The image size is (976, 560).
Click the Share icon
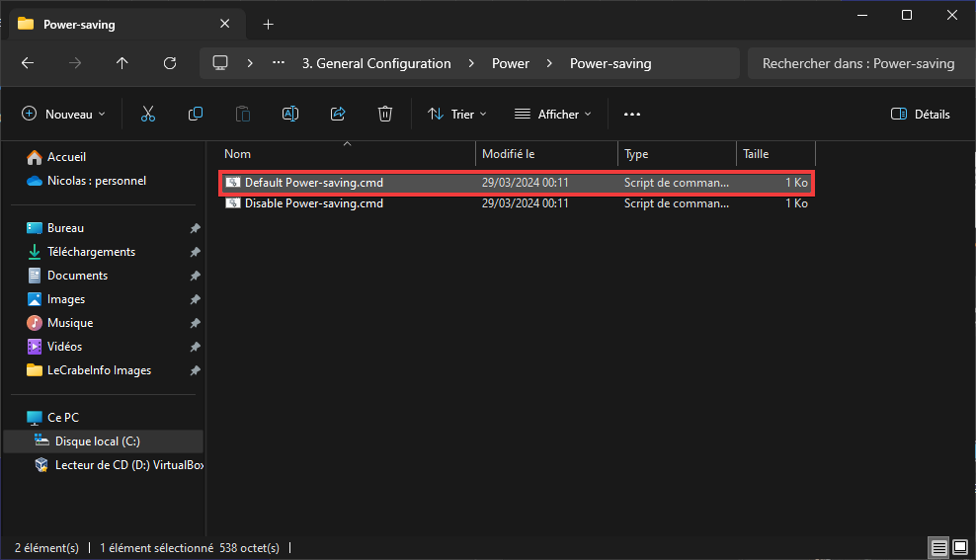[x=338, y=114]
